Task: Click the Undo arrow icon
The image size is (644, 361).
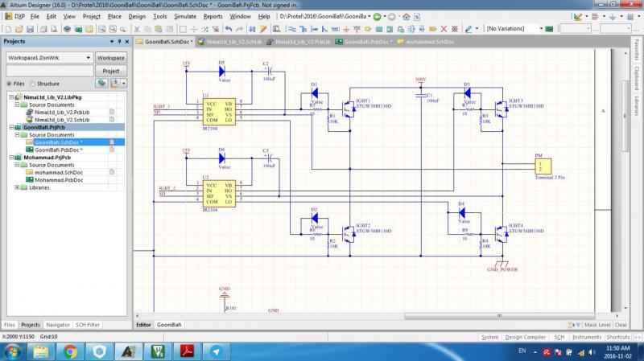Action: click(229, 29)
